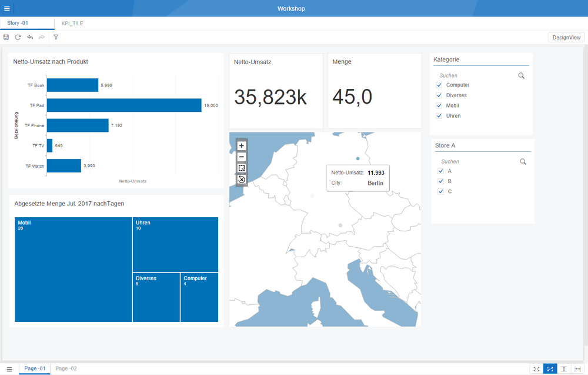This screenshot has height=375, width=588.
Task: Go to the Page -02 tab
Action: (66, 369)
